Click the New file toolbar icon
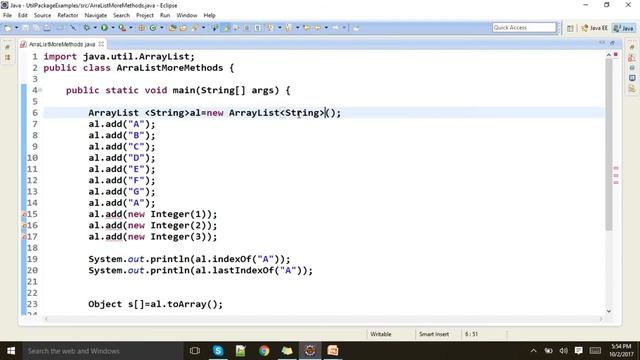The image size is (640, 360). tap(7, 28)
